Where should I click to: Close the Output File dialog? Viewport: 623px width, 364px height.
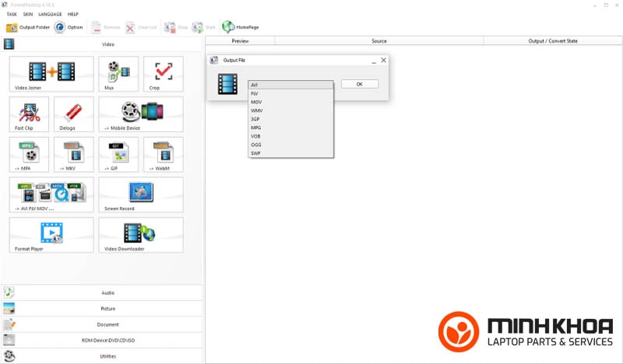point(383,60)
